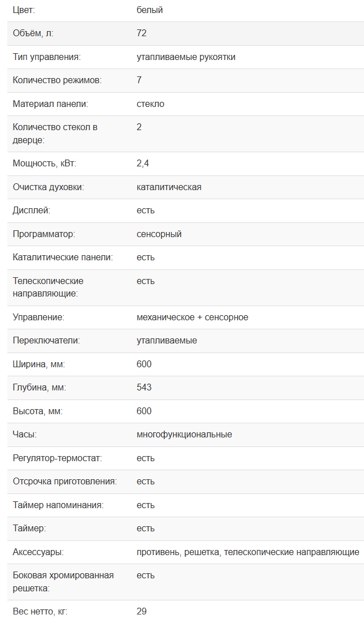Select the "каталитическая" cleaning value

[x=169, y=187]
